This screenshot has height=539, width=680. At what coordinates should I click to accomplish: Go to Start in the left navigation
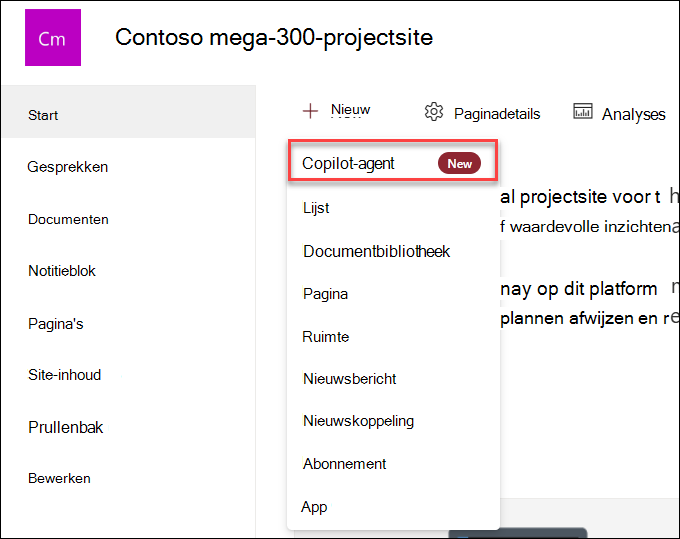pos(129,112)
